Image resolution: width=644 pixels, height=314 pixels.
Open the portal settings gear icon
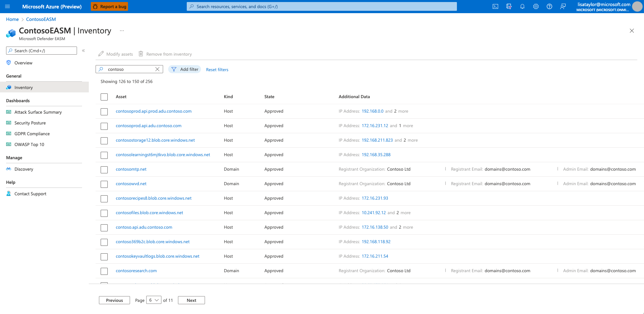pyautogui.click(x=536, y=6)
